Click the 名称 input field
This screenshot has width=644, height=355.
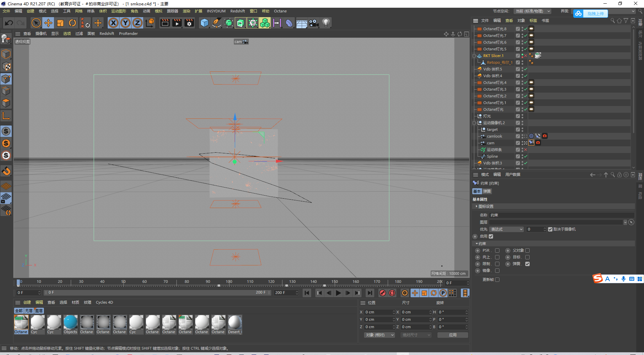click(562, 215)
